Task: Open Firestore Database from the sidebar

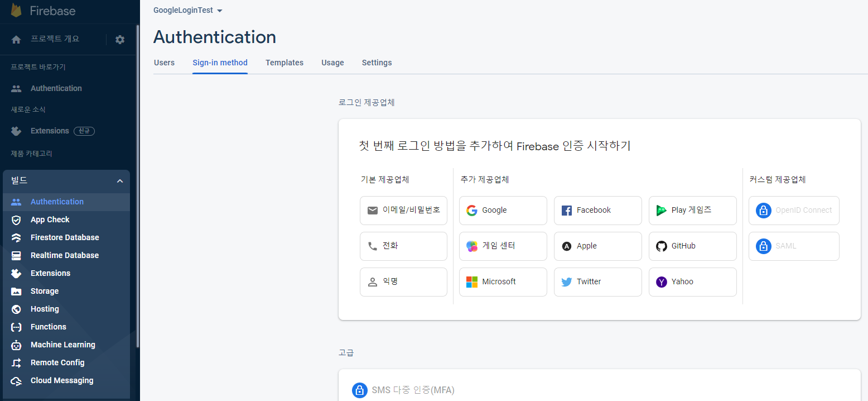Action: (x=66, y=238)
